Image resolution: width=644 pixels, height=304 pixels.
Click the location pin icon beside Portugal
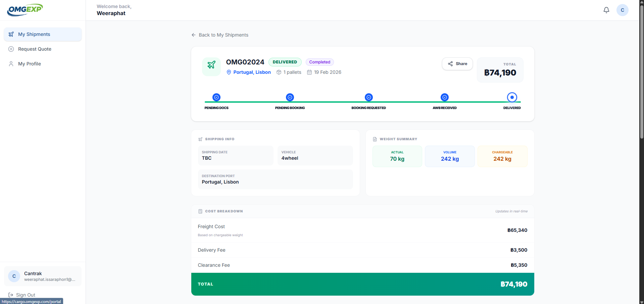tap(229, 72)
